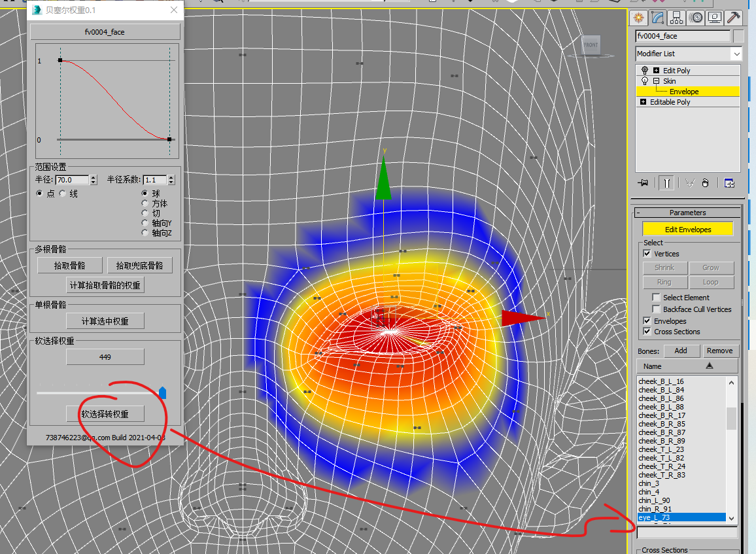756x554 pixels.
Task: Toggle Show End Result icon
Action: 667,183
